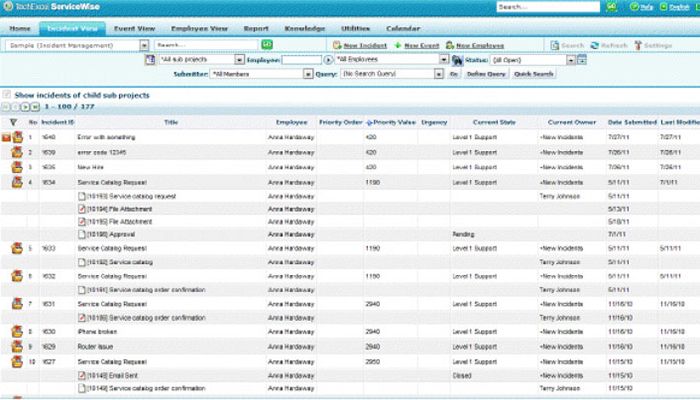The width and height of the screenshot is (700, 400).
Task: Click the filter funnel icon in table header
Action: [13, 122]
